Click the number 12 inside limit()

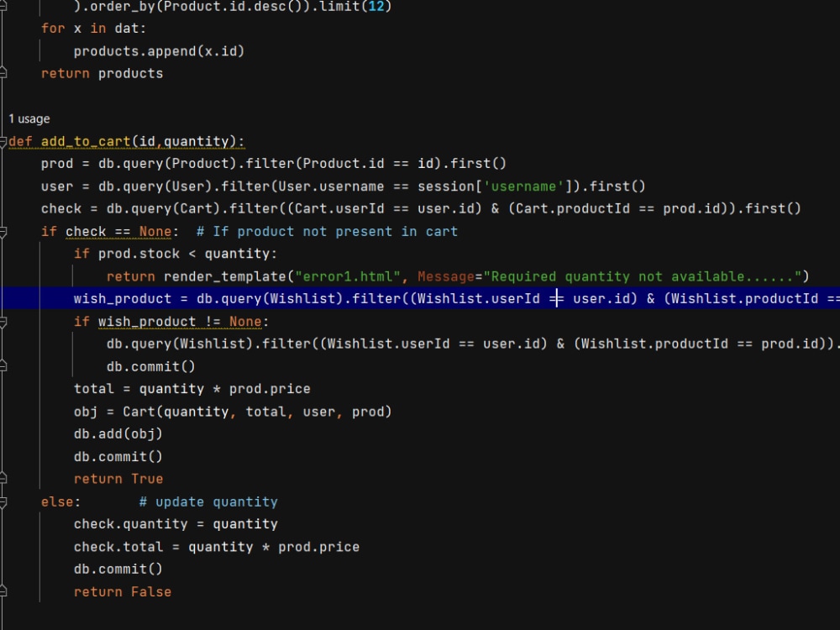pos(376,7)
